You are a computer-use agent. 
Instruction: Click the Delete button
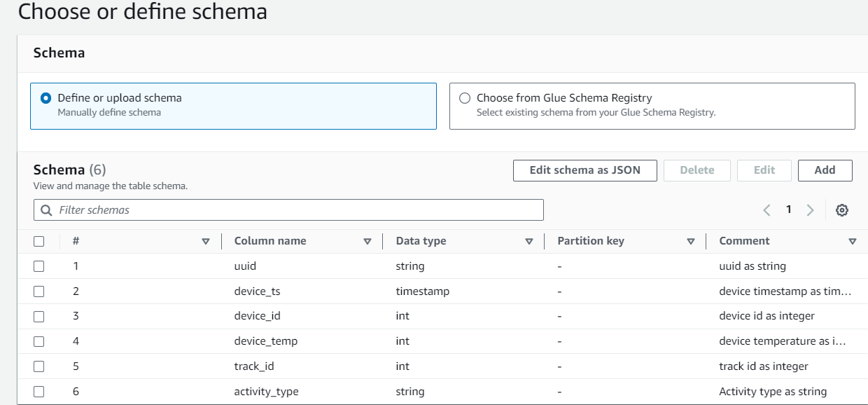[696, 170]
